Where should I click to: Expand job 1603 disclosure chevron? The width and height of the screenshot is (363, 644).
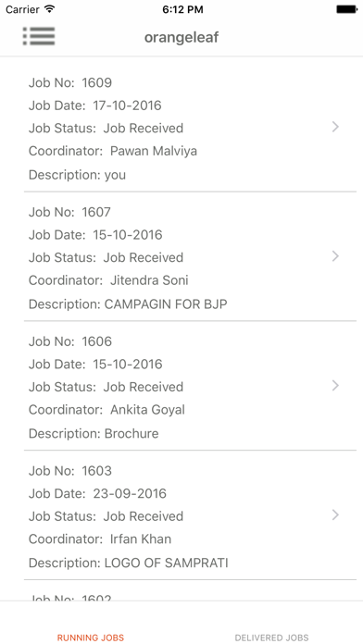point(335,515)
